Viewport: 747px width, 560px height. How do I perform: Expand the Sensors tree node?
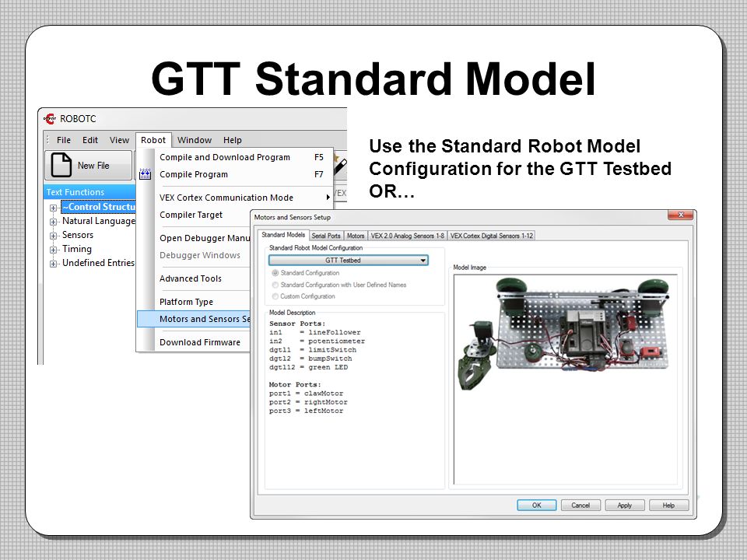[54, 236]
